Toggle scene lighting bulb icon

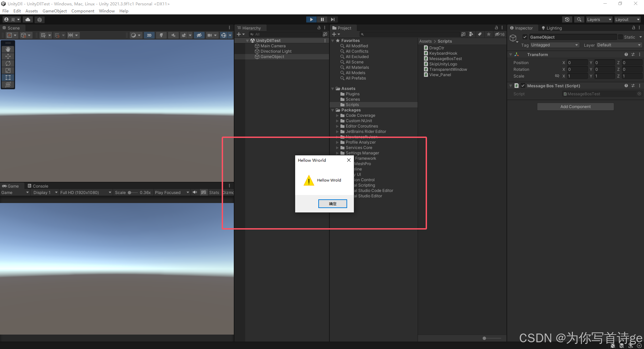(x=161, y=35)
